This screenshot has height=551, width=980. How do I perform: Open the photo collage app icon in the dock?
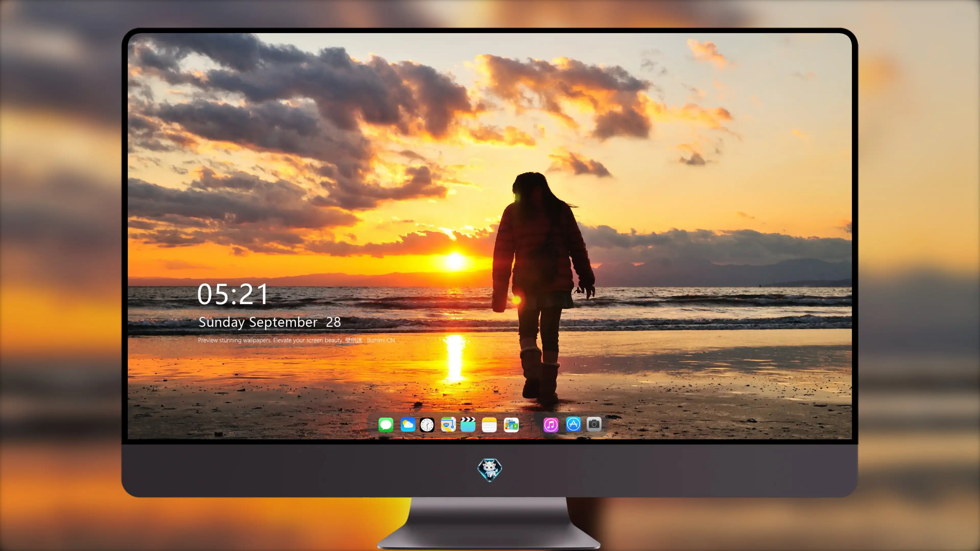[511, 425]
